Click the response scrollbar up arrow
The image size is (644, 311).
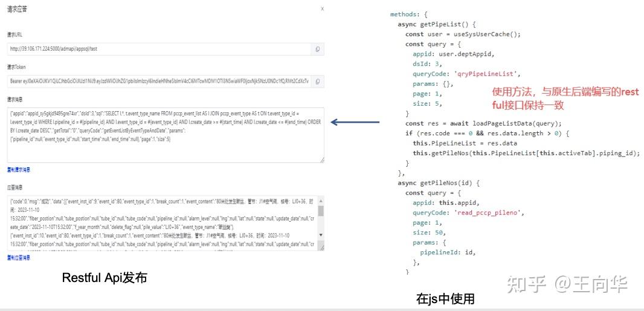[321, 200]
